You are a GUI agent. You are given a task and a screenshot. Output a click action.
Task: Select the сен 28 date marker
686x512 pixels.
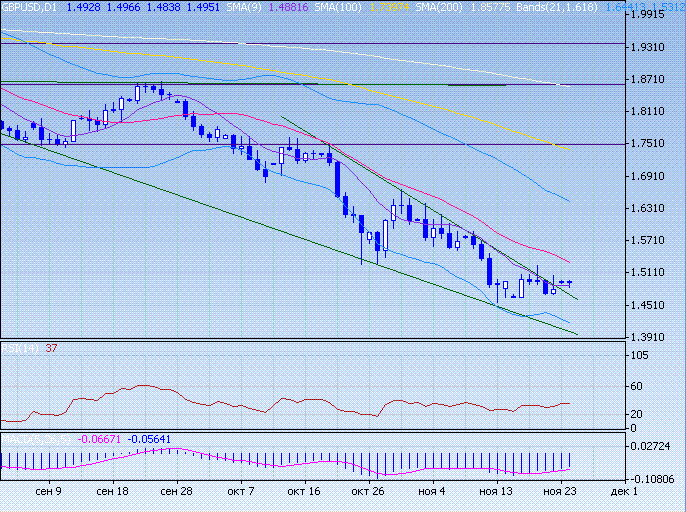pyautogui.click(x=176, y=493)
